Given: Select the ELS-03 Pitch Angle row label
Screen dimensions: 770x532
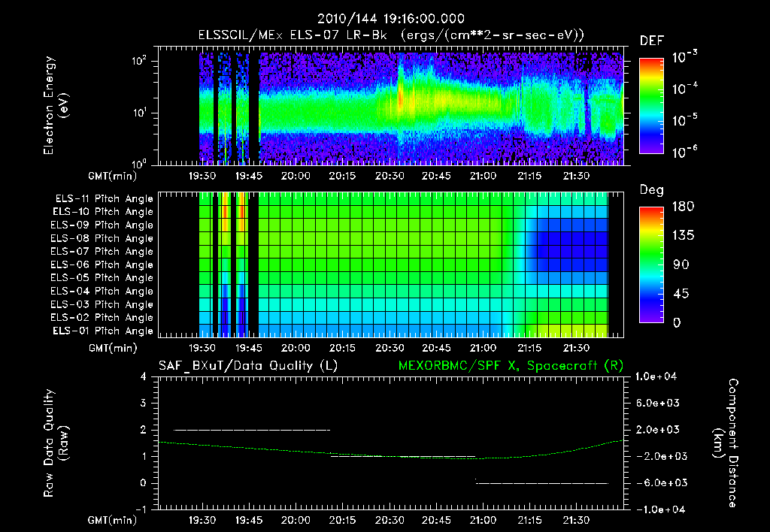Looking at the screenshot, I should click(x=102, y=304).
